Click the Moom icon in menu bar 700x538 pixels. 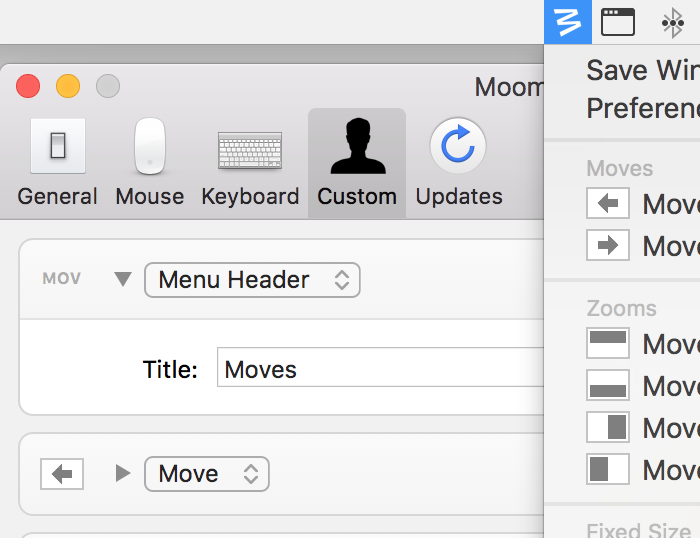(568, 22)
